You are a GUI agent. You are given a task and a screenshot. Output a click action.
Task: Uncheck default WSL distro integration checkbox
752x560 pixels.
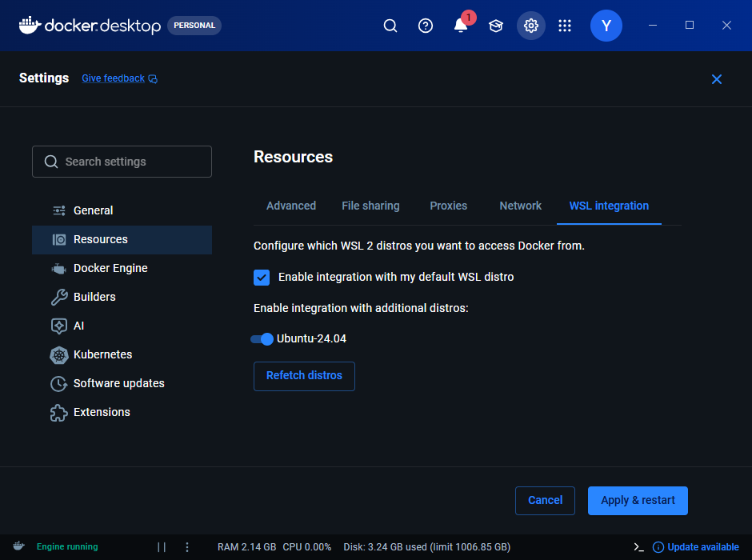(262, 277)
